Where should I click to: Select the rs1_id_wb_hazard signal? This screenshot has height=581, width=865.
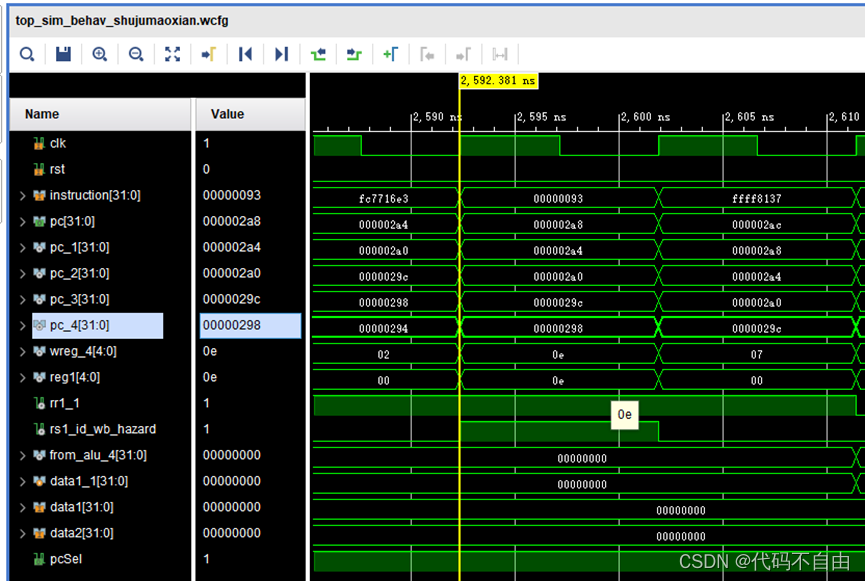tap(102, 430)
